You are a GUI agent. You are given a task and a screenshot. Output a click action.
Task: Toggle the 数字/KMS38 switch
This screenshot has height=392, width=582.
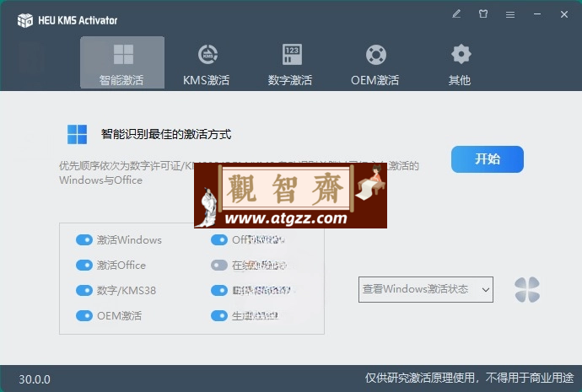coord(84,290)
